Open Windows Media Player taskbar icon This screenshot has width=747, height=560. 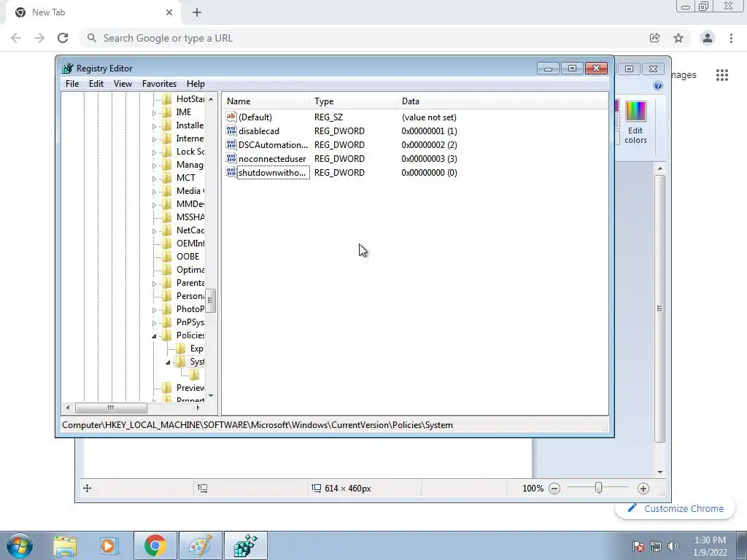tap(109, 545)
